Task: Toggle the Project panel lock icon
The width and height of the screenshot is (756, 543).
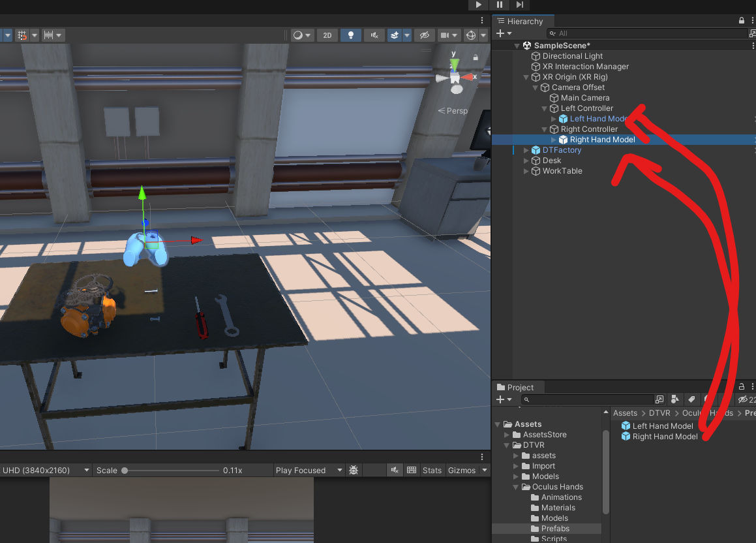Action: pos(742,387)
